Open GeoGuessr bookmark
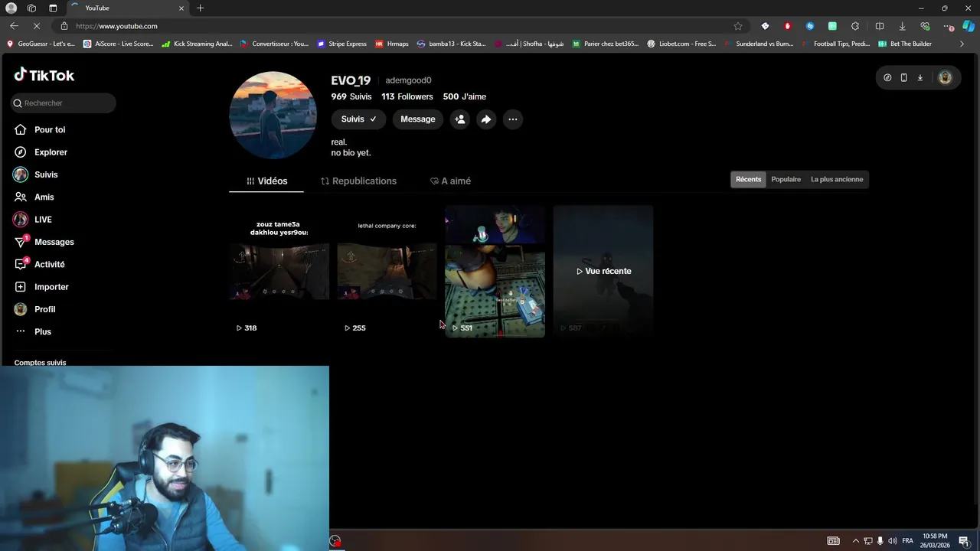The image size is (980, 551). pos(41,44)
